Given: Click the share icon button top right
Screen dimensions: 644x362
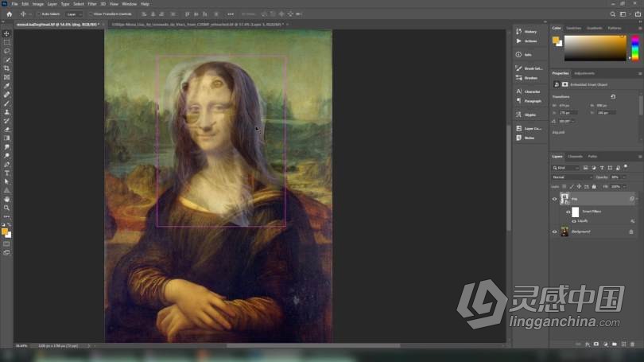Looking at the screenshot, I should [x=638, y=14].
